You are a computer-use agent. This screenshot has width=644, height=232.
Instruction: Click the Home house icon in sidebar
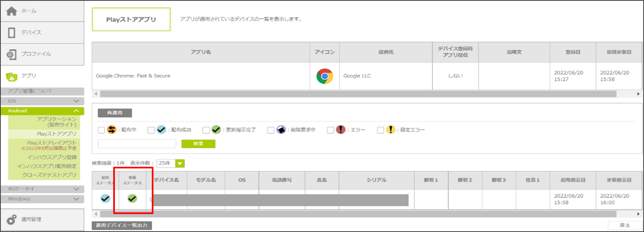(12, 11)
